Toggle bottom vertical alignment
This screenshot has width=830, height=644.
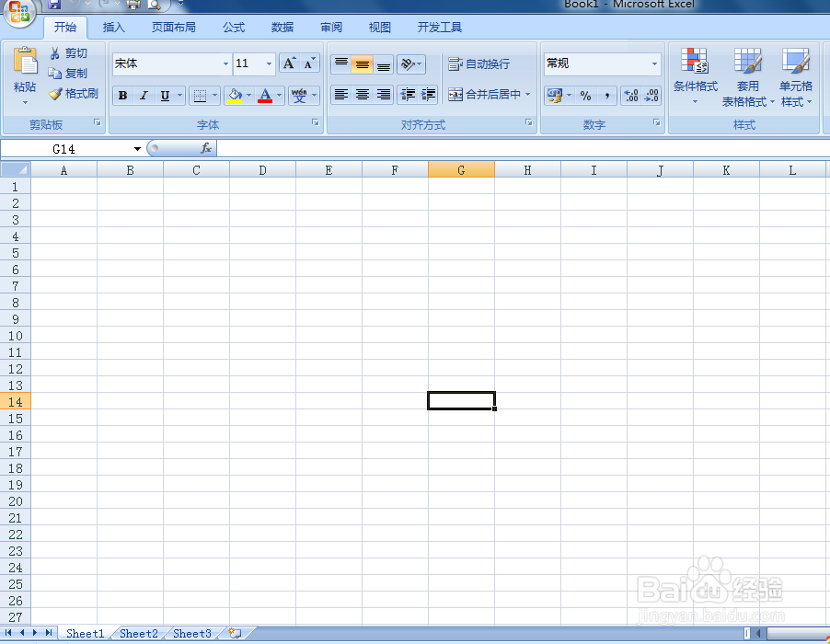383,64
